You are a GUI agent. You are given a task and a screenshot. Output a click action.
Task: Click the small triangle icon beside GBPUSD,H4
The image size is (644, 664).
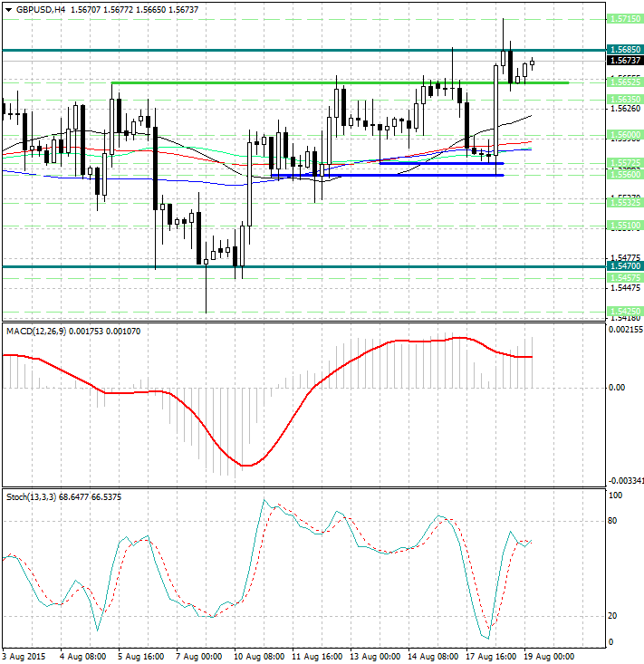(7, 9)
